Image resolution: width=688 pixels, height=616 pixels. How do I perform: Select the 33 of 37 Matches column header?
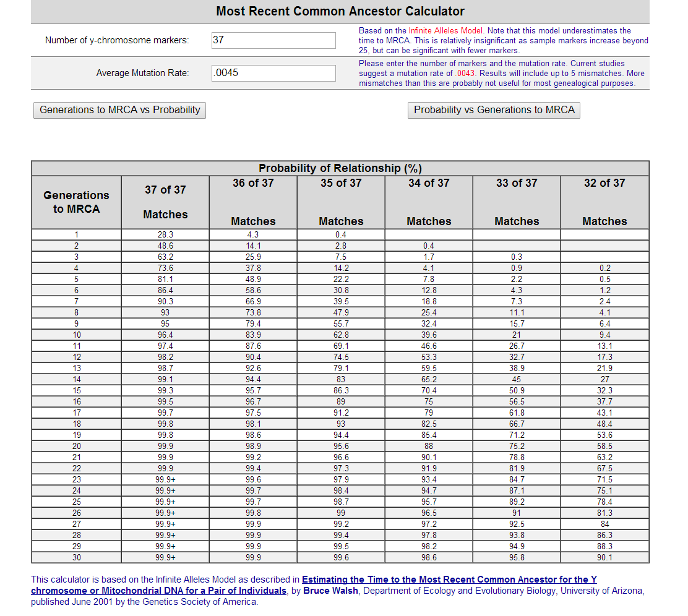517,202
